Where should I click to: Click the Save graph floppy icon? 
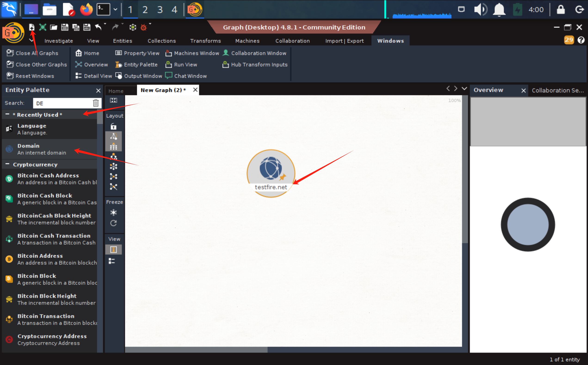pyautogui.click(x=65, y=27)
